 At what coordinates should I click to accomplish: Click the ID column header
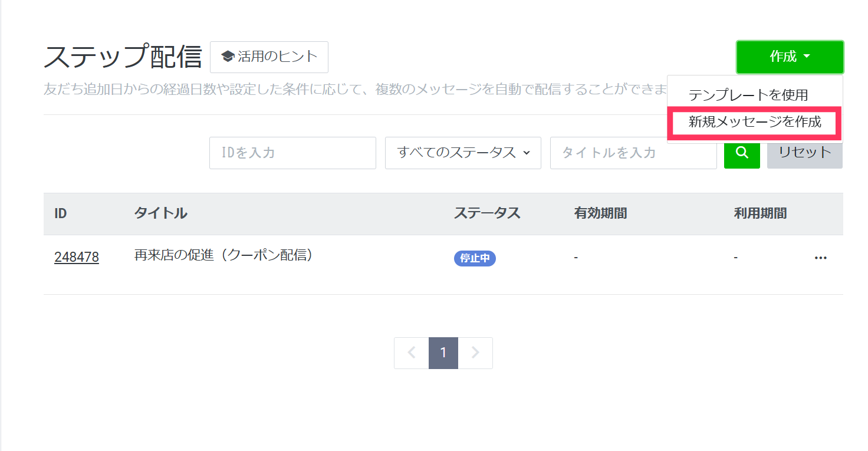[x=61, y=213]
